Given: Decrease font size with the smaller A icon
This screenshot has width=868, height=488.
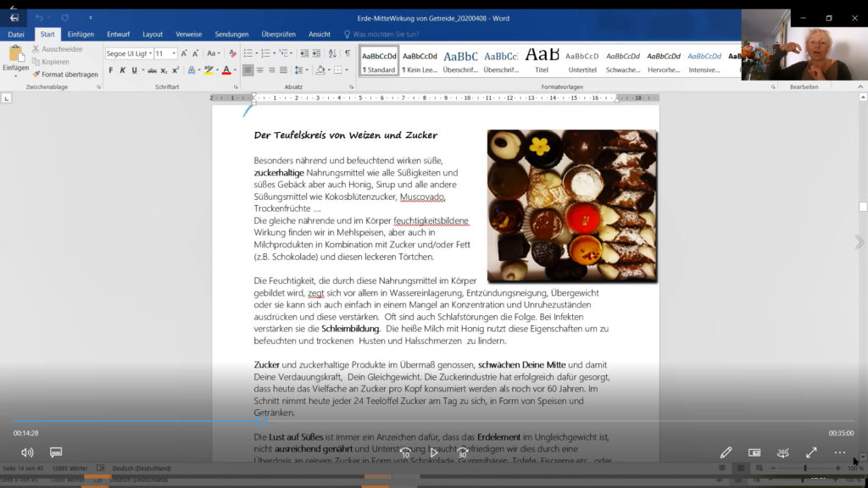Looking at the screenshot, I should coord(196,53).
